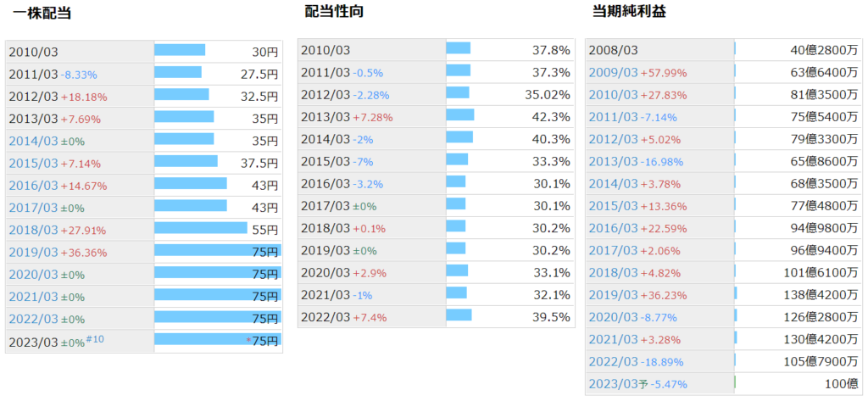868x401 pixels.
Task: Open the 2019/03 link in 一株配当 table
Action: [33, 252]
